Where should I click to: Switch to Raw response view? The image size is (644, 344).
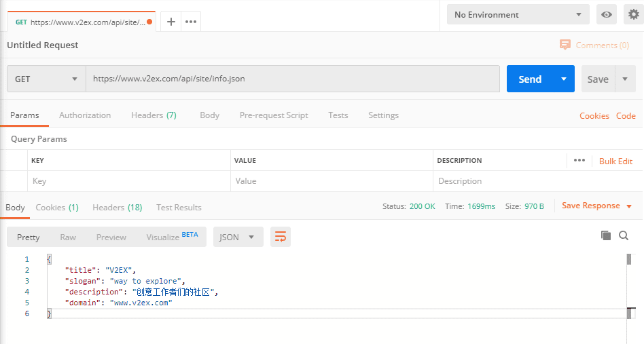[68, 237]
